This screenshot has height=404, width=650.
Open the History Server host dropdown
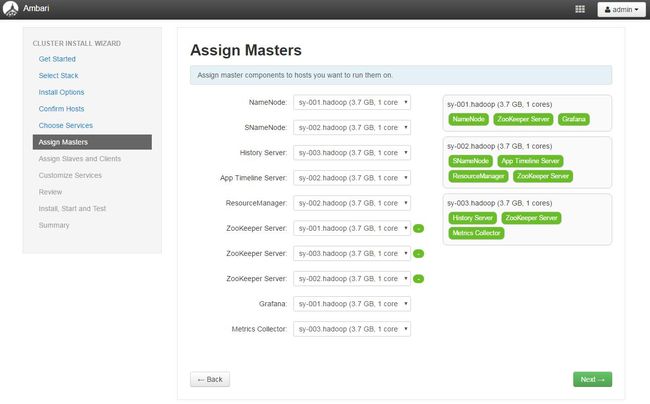pos(352,153)
